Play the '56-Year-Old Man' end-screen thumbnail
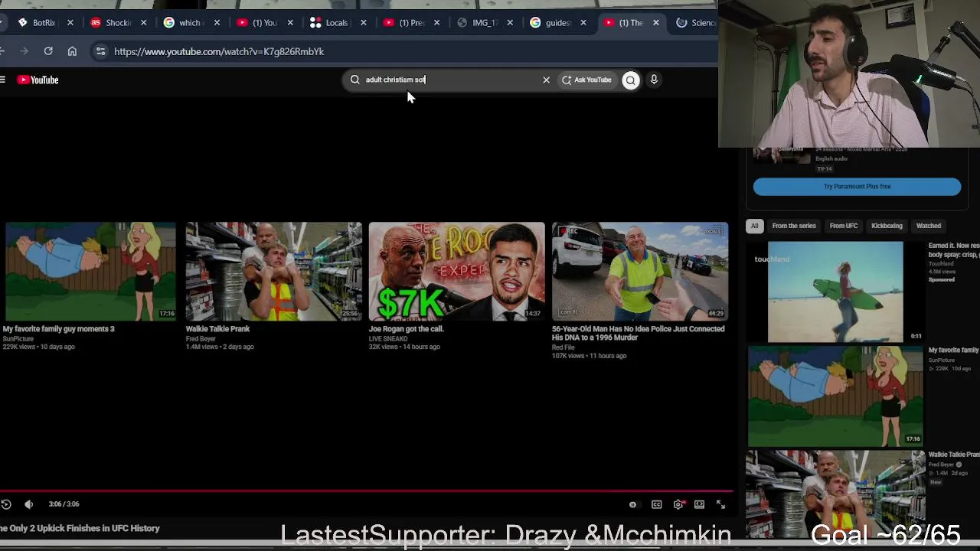Screen dimensions: 980x551 (x=639, y=272)
